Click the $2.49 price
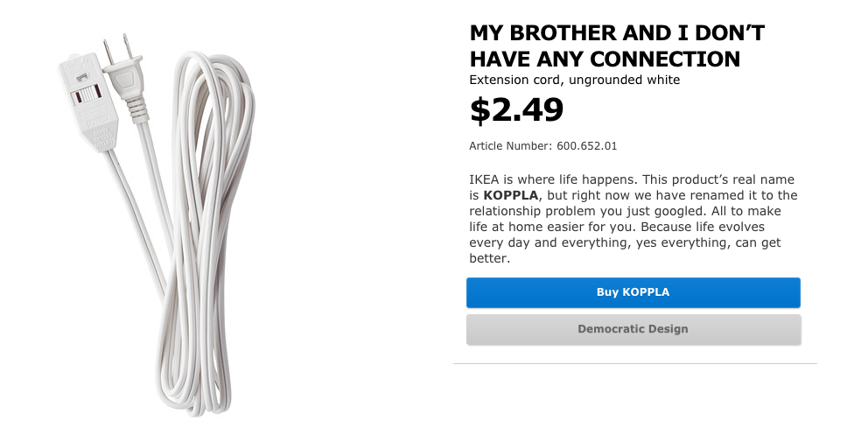 [516, 110]
